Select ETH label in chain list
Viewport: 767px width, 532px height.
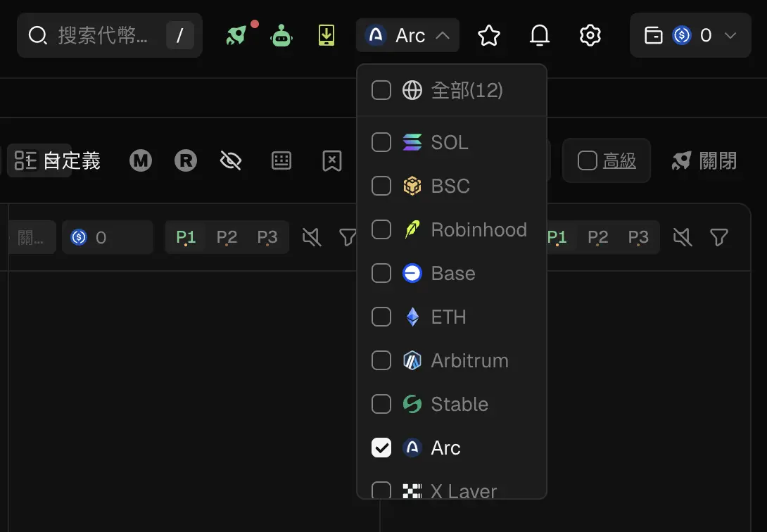click(x=448, y=317)
